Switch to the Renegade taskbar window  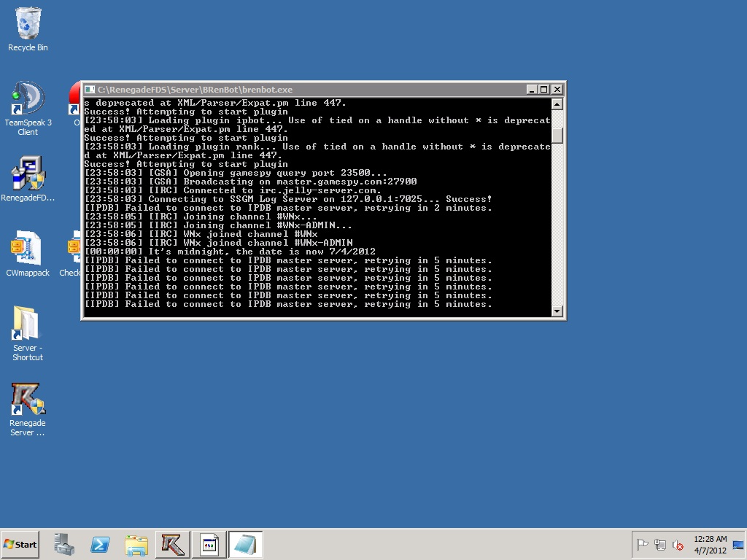[x=173, y=545]
